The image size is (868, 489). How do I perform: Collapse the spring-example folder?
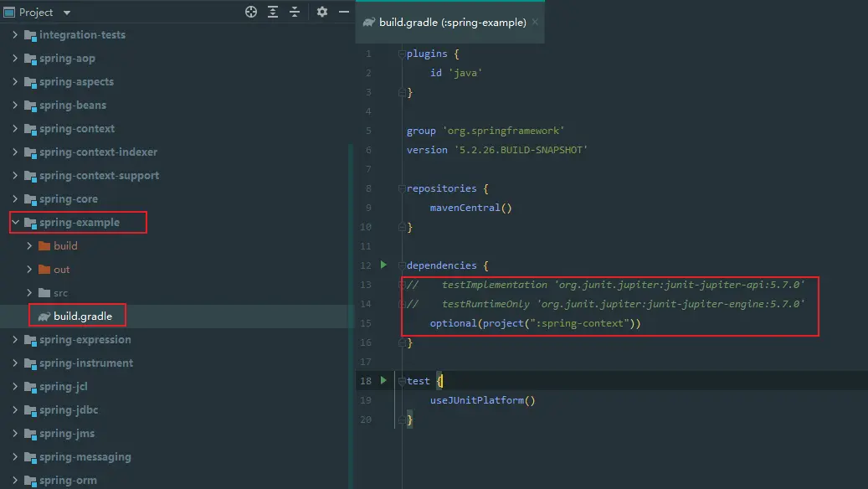pos(16,223)
